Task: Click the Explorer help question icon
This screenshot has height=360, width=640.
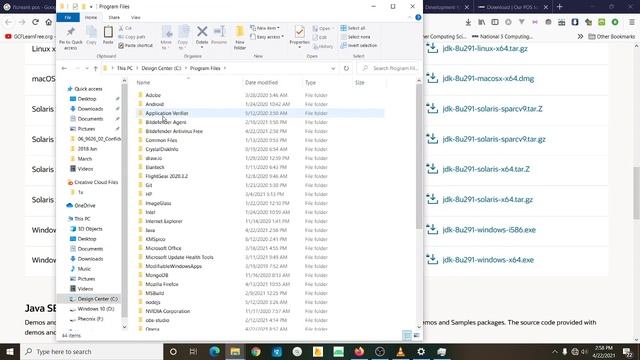Action: point(418,18)
